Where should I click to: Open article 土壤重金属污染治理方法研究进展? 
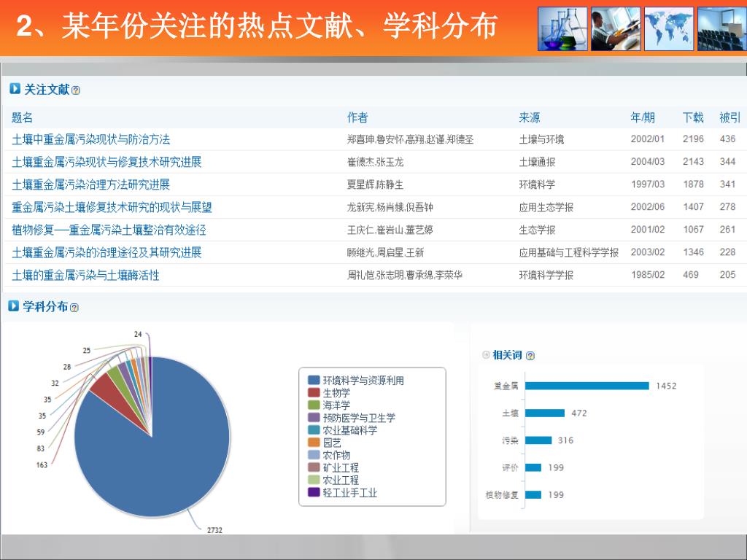pyautogui.click(x=90, y=184)
